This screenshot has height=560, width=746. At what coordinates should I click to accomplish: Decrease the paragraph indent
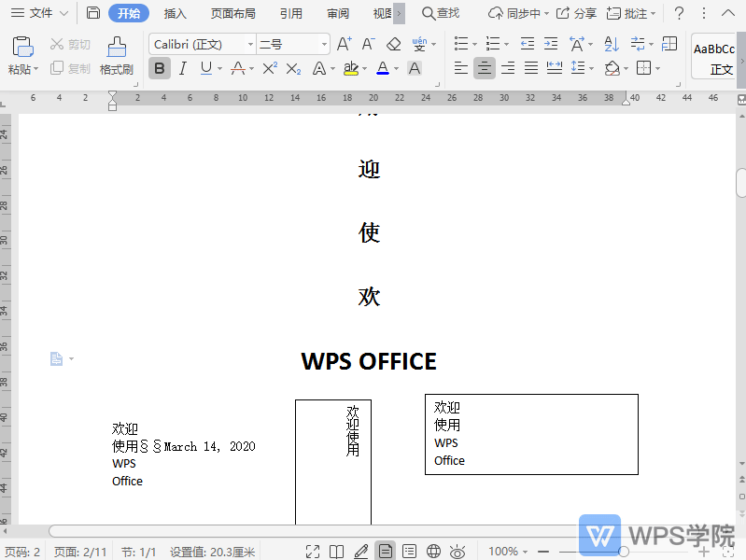click(528, 44)
